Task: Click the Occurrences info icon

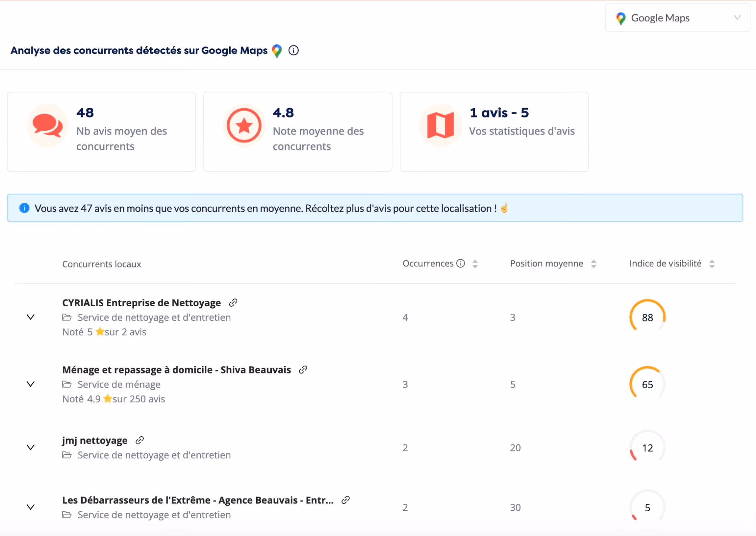Action: click(461, 263)
